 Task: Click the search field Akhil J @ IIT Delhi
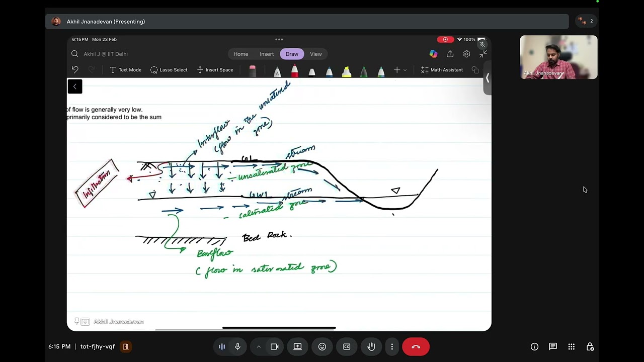pos(106,54)
